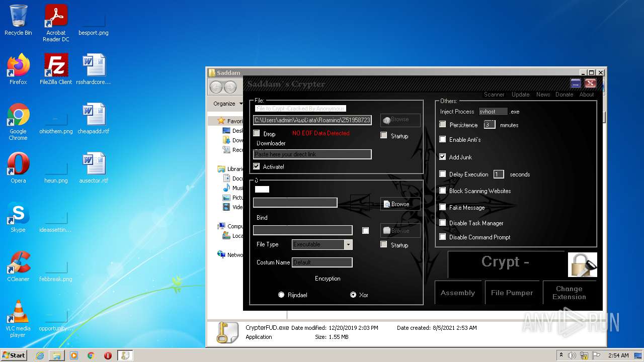Screen dimensions: 644x362
Task: Open Organize dropdown in Explorer window
Action: point(227,104)
